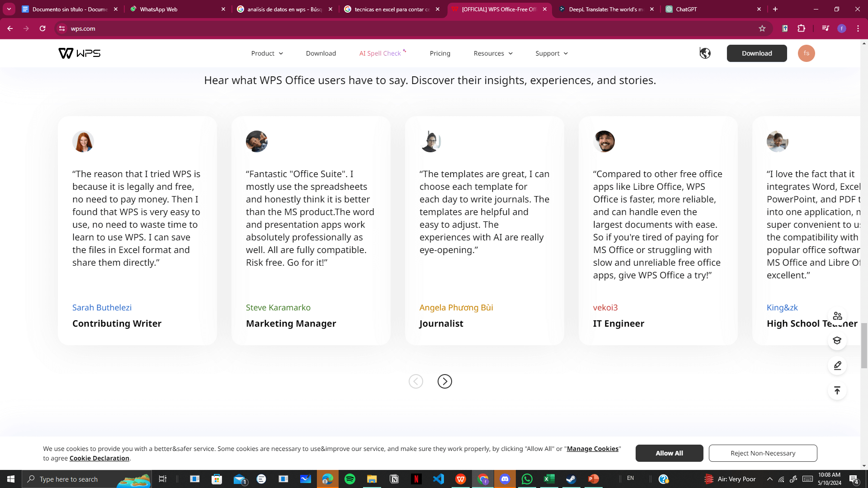Expand the Resources dropdown menu

[492, 53]
